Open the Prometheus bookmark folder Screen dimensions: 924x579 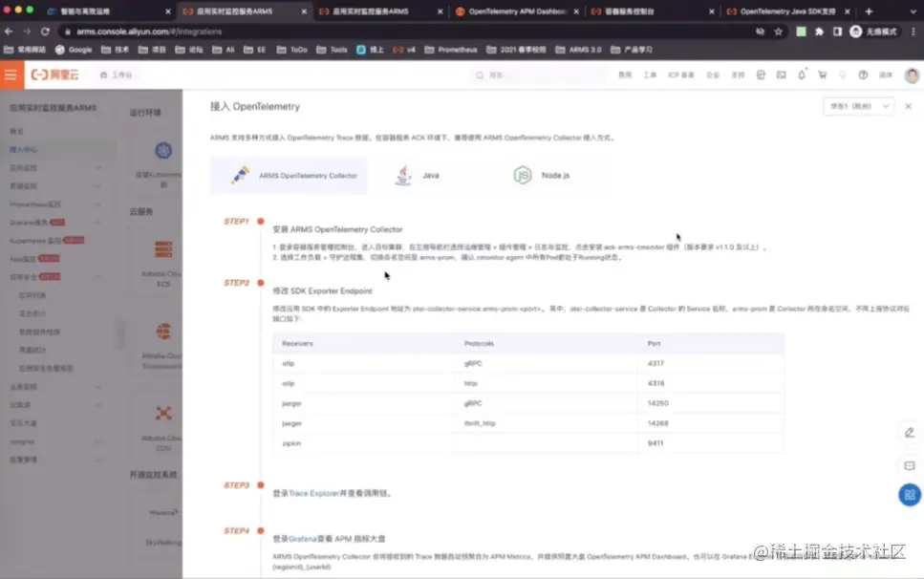point(451,50)
